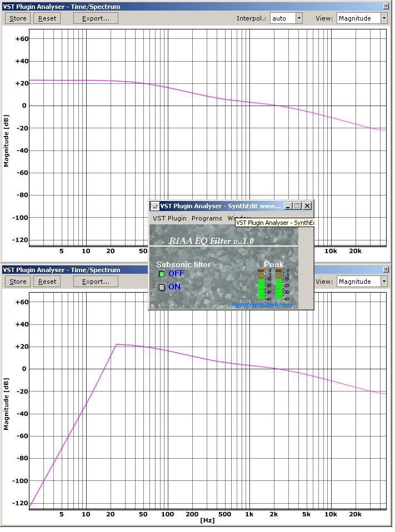Click Export... in the lower analyser window
Viewport: 395px width, 532px height.
tap(96, 282)
